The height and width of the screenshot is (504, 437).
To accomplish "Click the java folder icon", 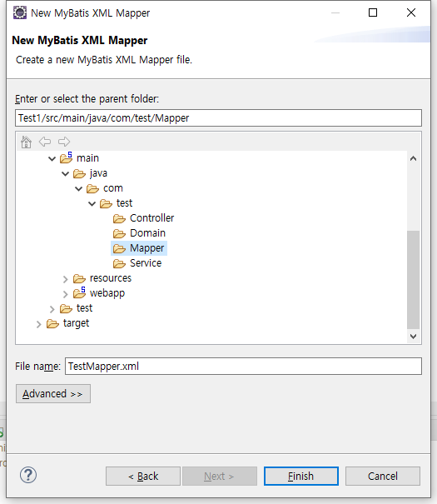I will (x=79, y=174).
